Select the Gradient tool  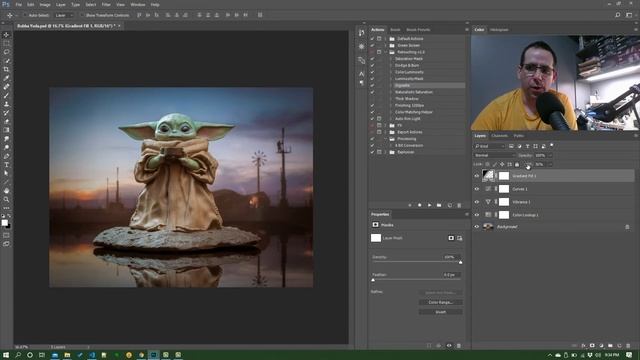click(x=6, y=130)
